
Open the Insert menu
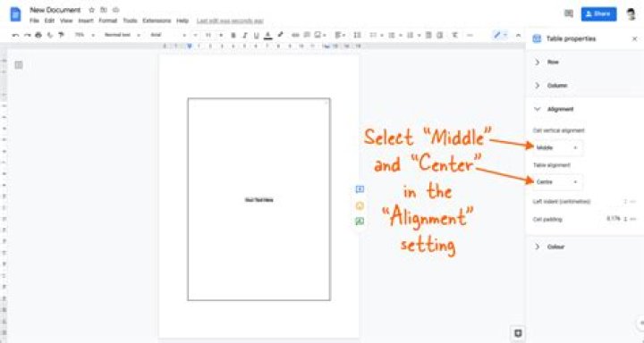tap(86, 21)
